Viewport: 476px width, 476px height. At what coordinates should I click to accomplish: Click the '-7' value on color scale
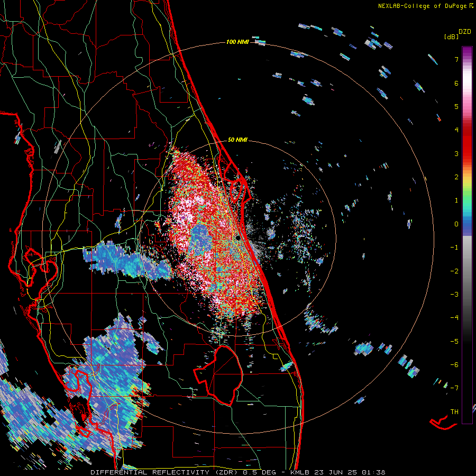[x=454, y=388]
